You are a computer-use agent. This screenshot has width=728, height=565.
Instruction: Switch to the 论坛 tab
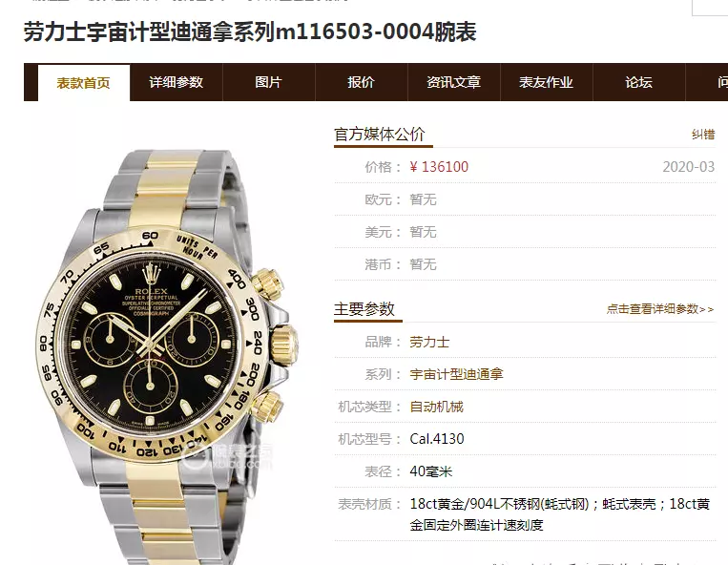[638, 82]
